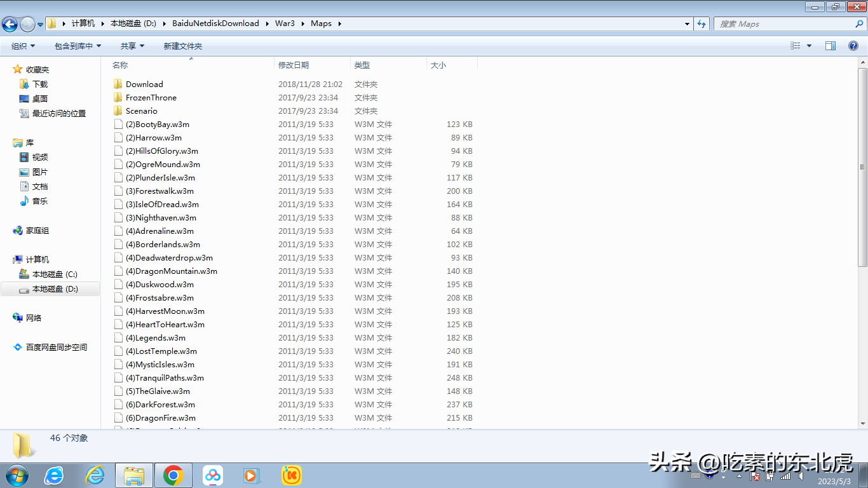Click the 新建文件夹 (New Folder) button
The image size is (868, 488).
[183, 46]
